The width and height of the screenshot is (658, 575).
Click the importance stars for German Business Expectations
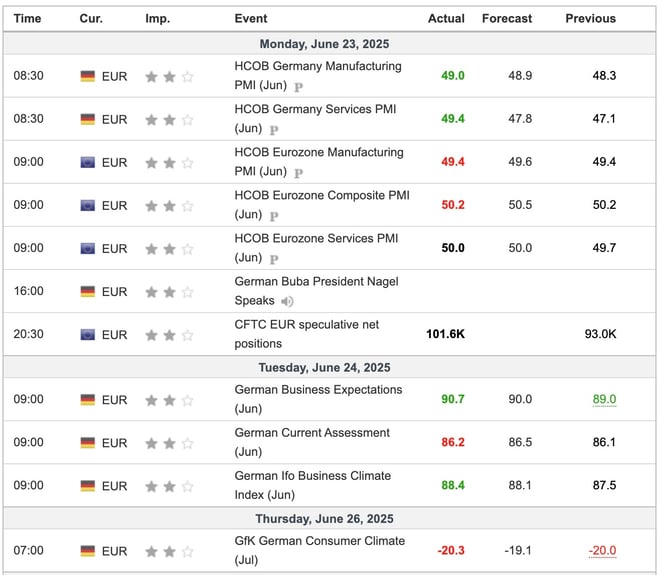pyautogui.click(x=169, y=400)
